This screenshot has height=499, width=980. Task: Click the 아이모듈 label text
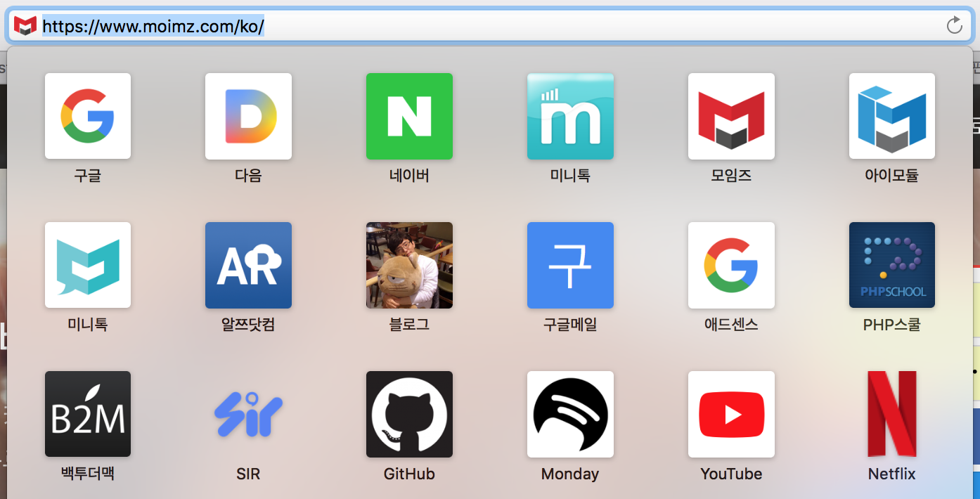tap(892, 176)
